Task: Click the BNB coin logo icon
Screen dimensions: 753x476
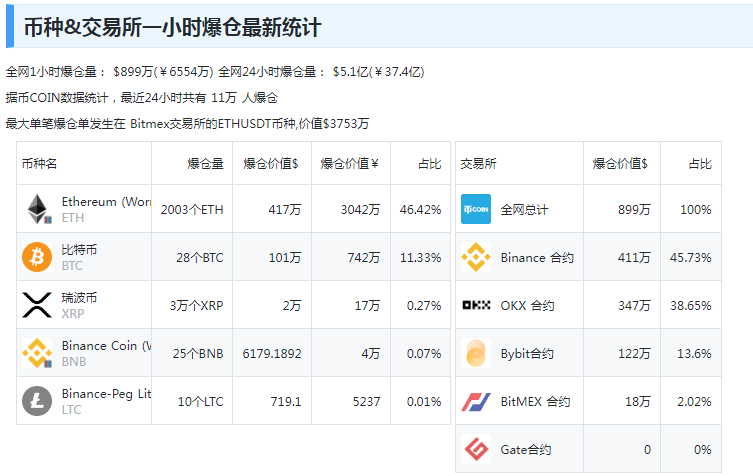Action: tap(37, 353)
